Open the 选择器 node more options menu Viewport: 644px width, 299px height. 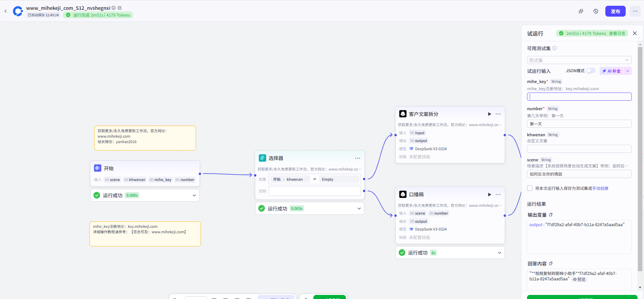point(357,158)
